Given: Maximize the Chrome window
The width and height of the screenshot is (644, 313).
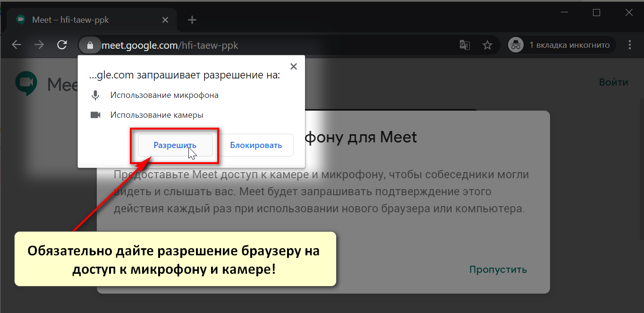Looking at the screenshot, I should coord(597,13).
